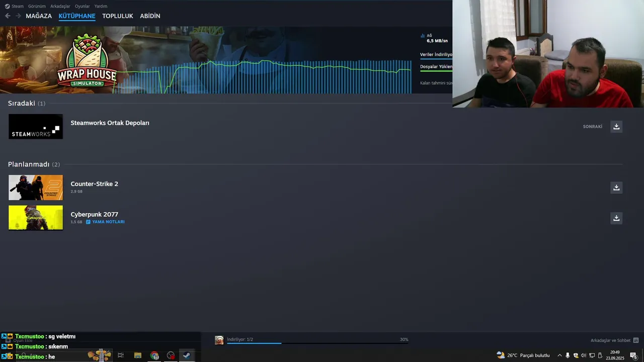Image resolution: width=644 pixels, height=362 pixels.
Task: Click the download icon for Steamworks Ortak Depoları
Action: click(616, 126)
